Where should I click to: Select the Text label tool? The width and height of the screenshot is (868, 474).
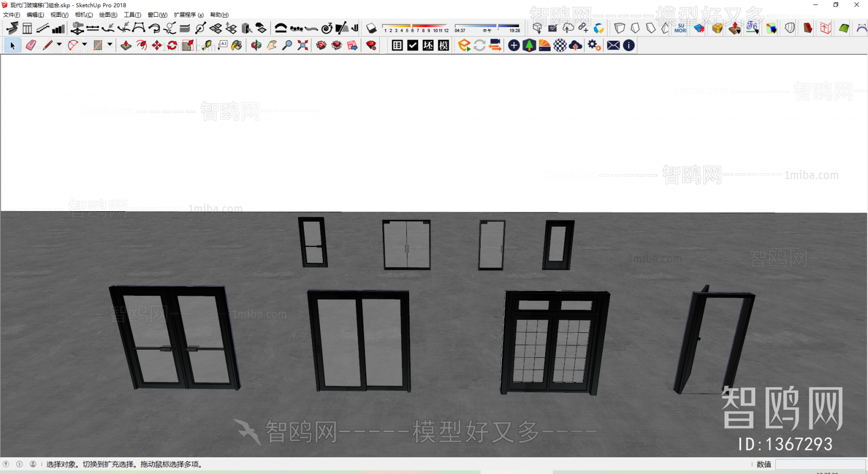pos(222,46)
